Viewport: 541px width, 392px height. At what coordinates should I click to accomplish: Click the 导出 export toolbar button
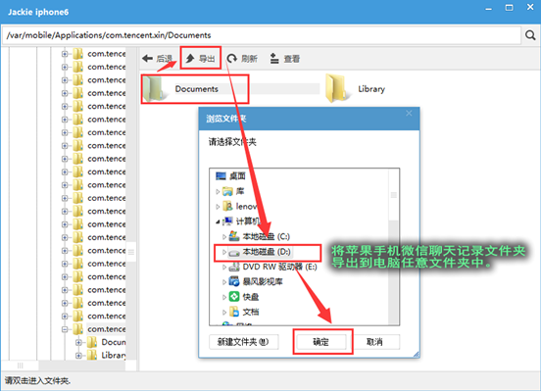click(201, 59)
